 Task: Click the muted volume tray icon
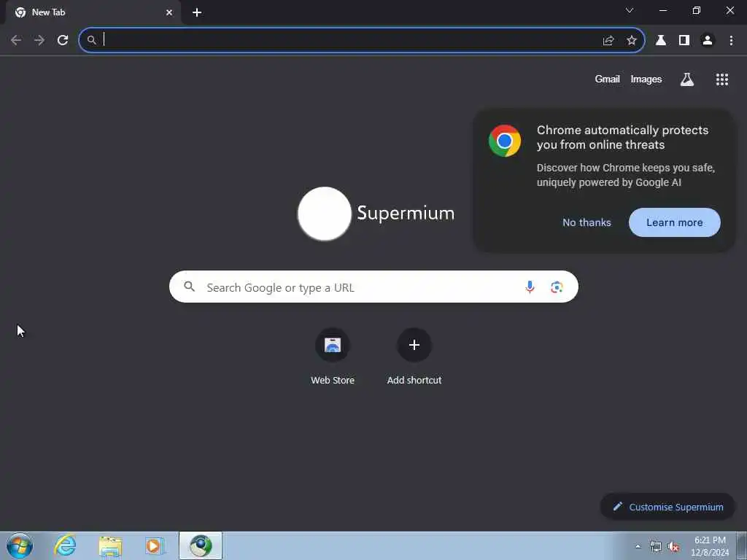coord(673,547)
